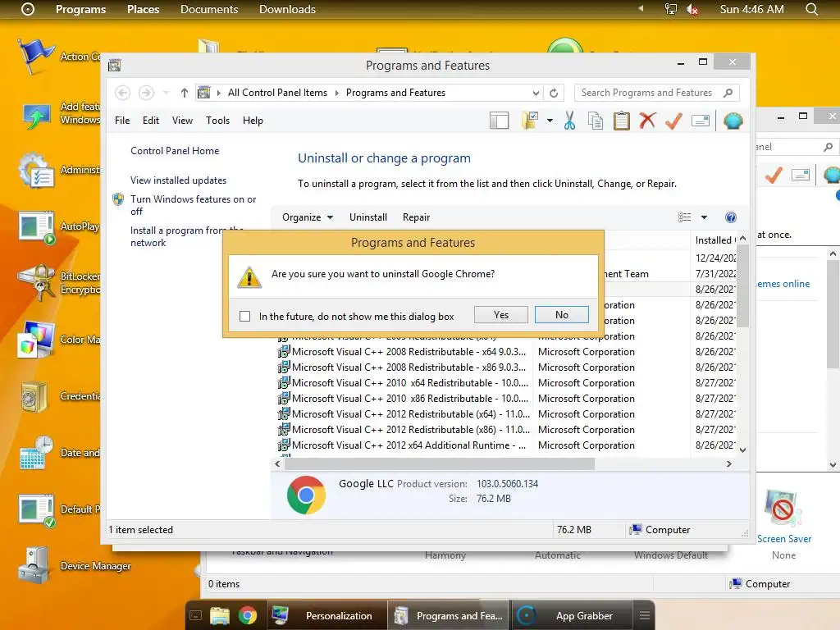Image resolution: width=840 pixels, height=630 pixels.
Task: Click the blue Help question mark icon
Action: tap(730, 217)
